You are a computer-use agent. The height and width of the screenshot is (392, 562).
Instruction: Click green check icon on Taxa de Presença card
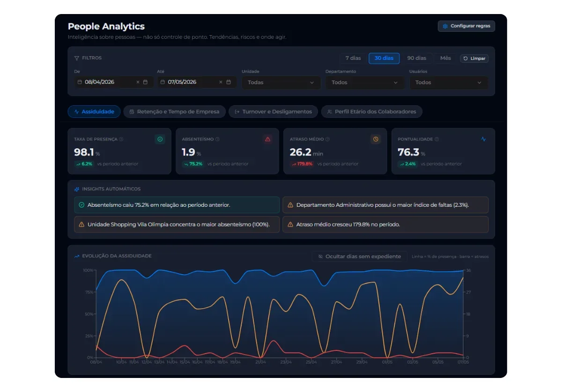pyautogui.click(x=160, y=139)
